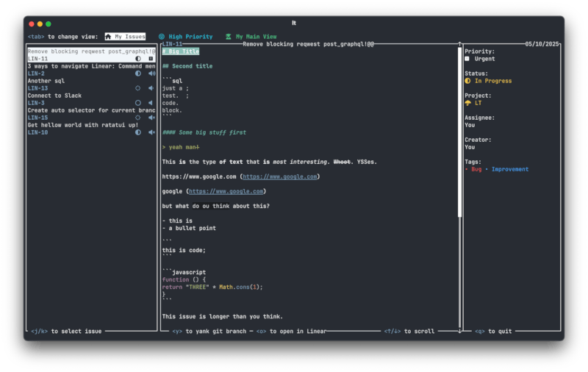Screen dimensions: 588x372
Task: Click the LT project name
Action: [x=478, y=103]
